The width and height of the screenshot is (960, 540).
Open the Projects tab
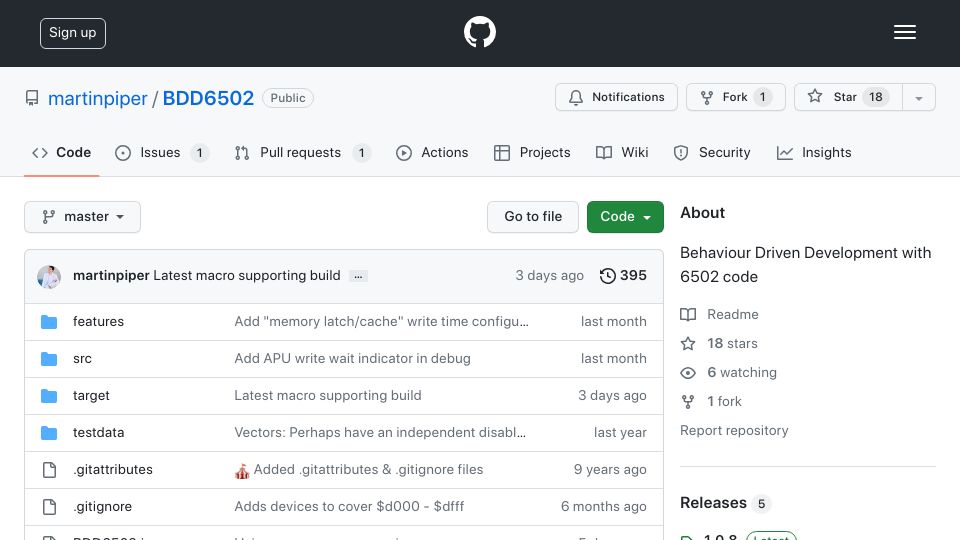[532, 152]
